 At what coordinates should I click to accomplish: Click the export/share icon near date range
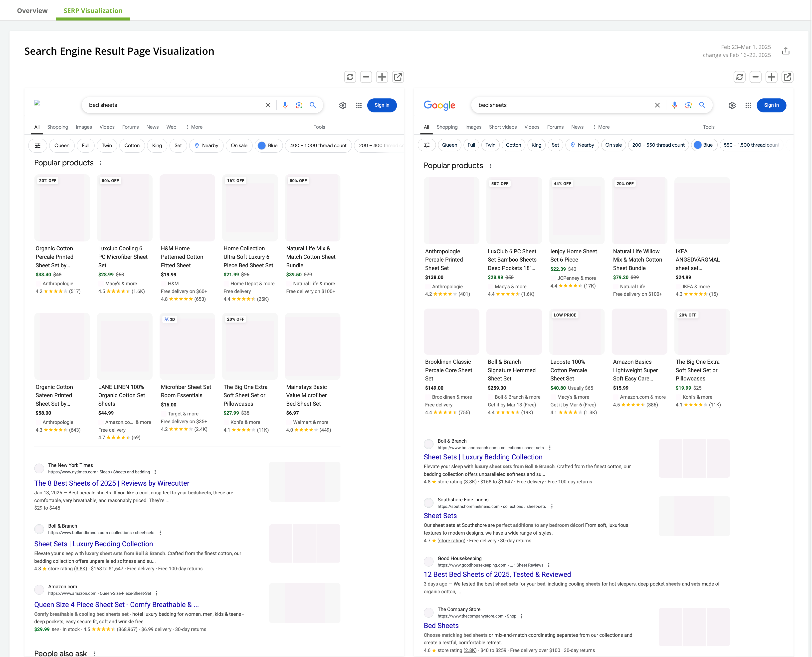(786, 51)
